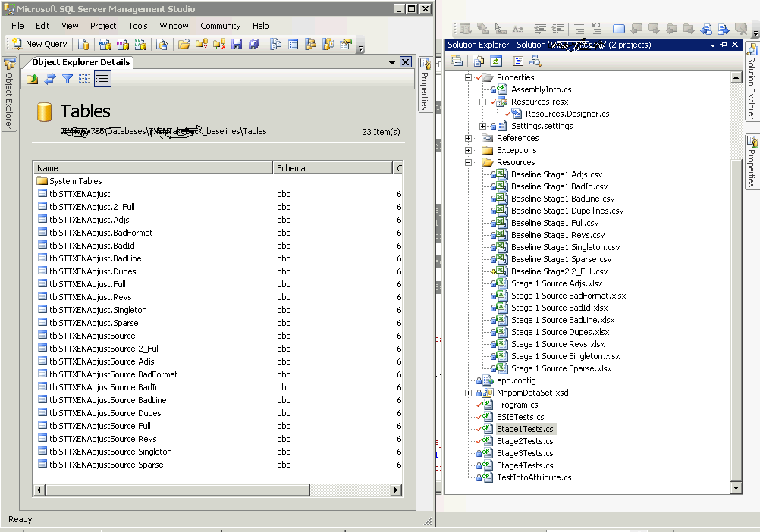This screenshot has width=760, height=532.
Task: Select table tblSTTXENAdjust.BadFormat
Action: pyautogui.click(x=95, y=233)
